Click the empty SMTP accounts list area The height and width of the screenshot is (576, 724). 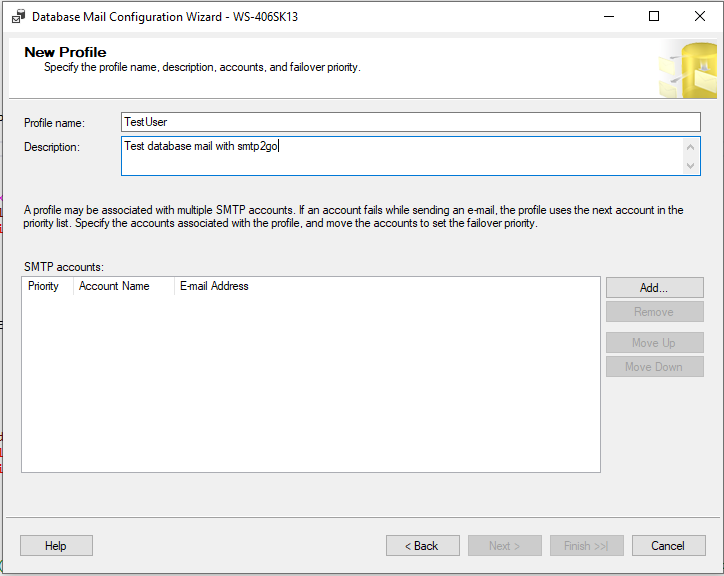tap(311, 383)
